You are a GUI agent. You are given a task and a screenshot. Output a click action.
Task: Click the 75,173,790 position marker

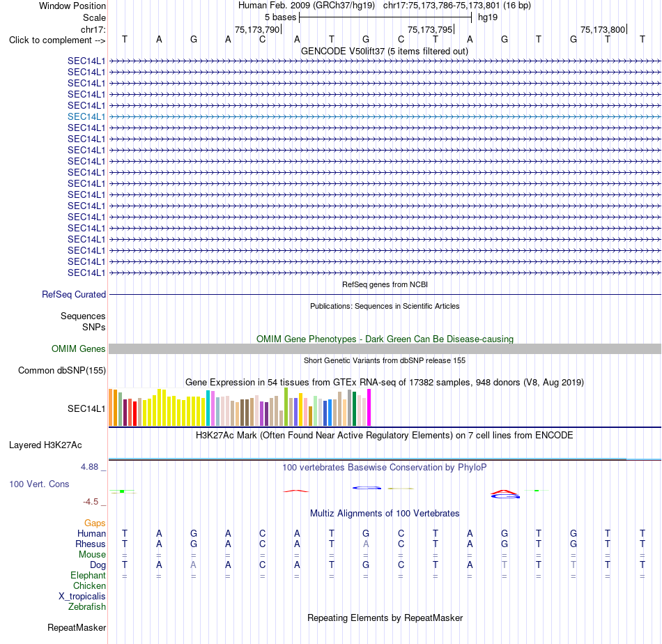tap(258, 29)
